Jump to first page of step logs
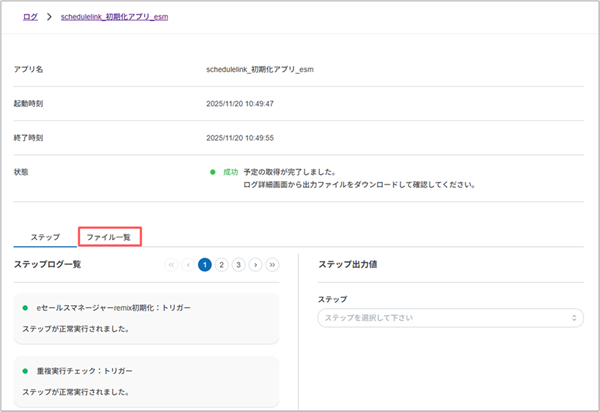Viewport: 600px width, 412px height. coord(171,265)
